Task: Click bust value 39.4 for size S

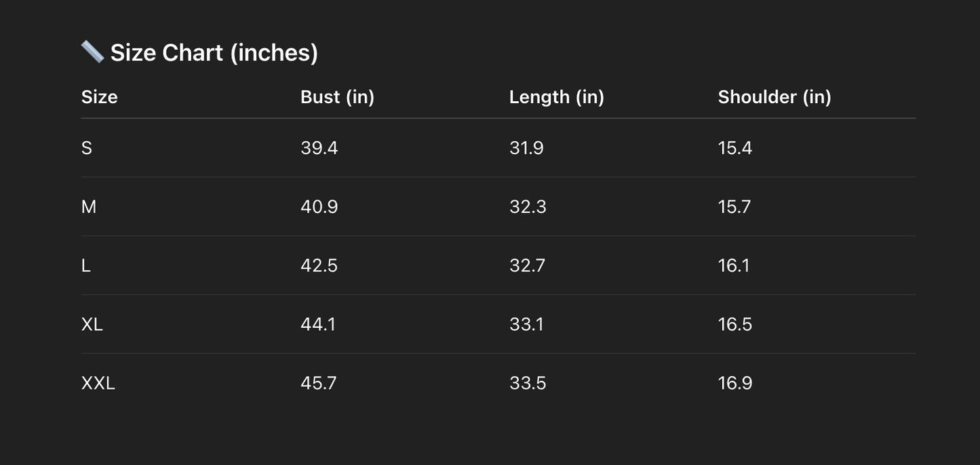Action: pos(319,148)
